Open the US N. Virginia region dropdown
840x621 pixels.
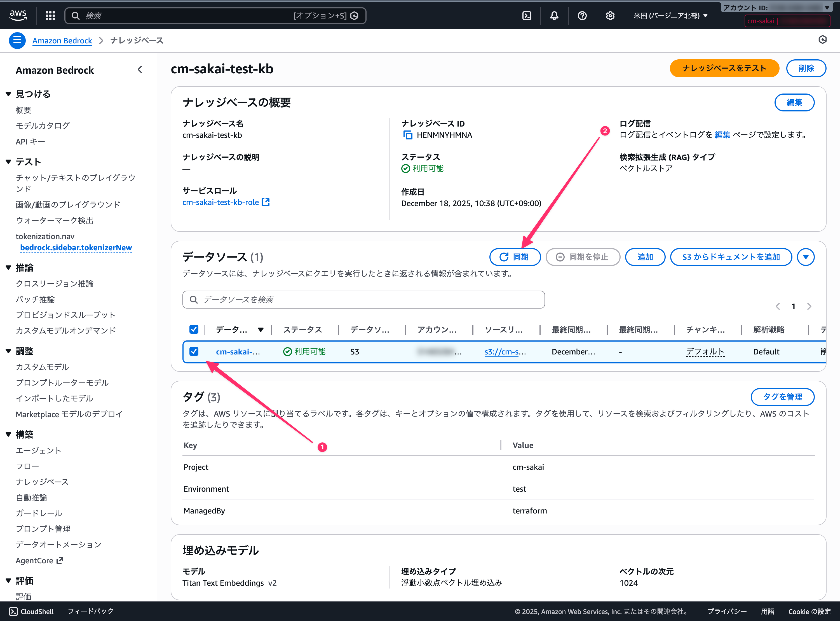(x=670, y=15)
